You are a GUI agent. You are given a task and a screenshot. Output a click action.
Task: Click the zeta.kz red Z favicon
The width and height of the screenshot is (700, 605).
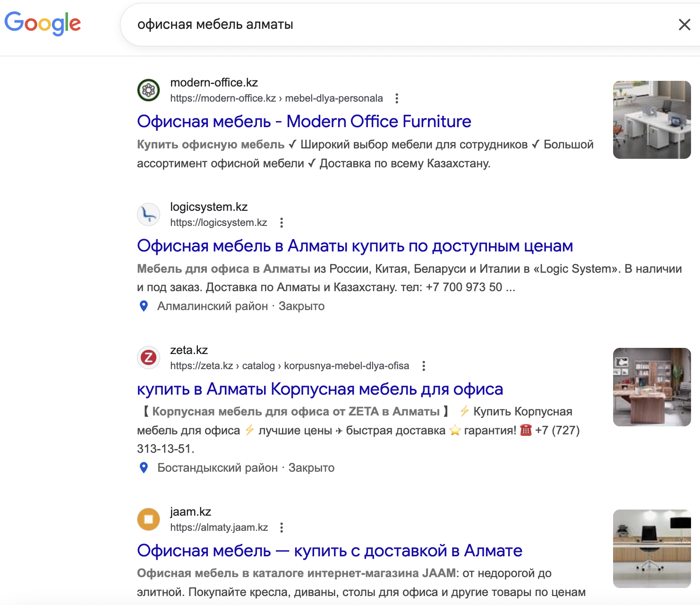pyautogui.click(x=148, y=357)
